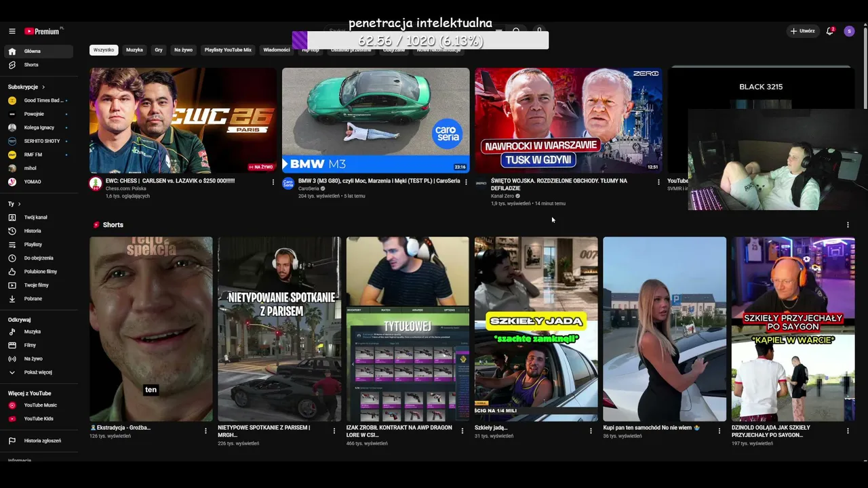Expand the Ty section
868x488 pixels.
14,204
